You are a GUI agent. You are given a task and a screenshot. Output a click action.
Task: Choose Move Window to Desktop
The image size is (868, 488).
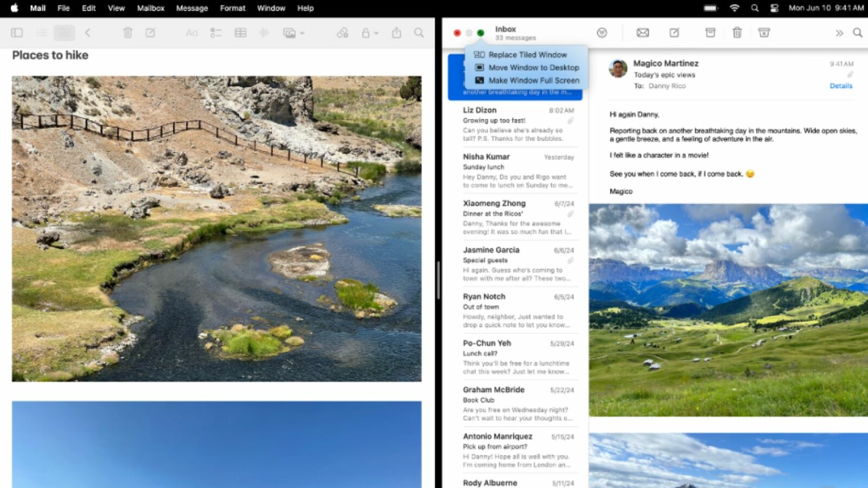click(x=526, y=67)
